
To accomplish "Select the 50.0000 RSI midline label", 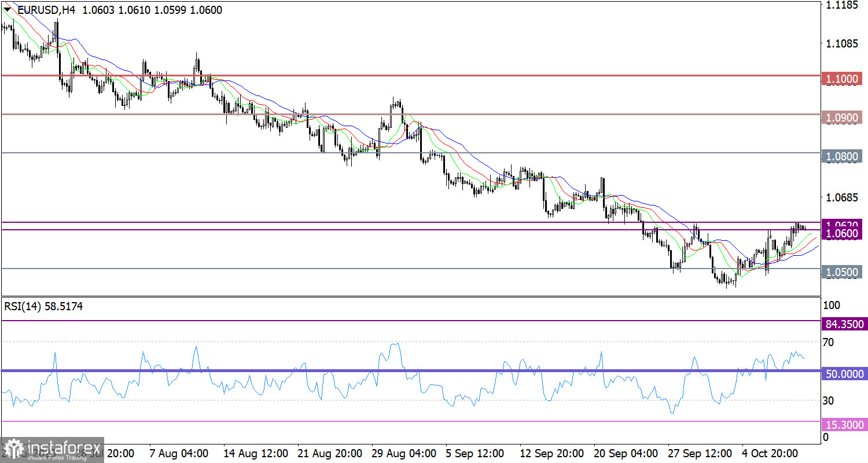I will [844, 374].
